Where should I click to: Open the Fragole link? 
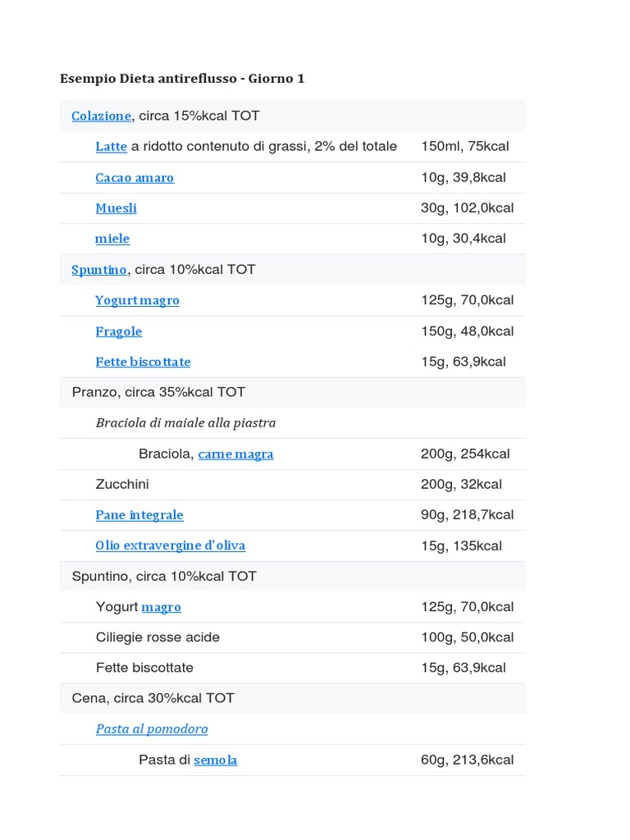119,331
